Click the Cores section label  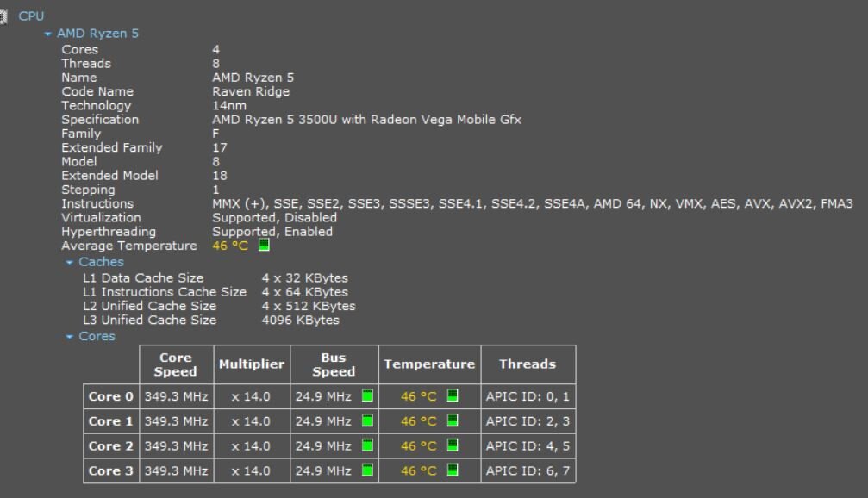97,336
